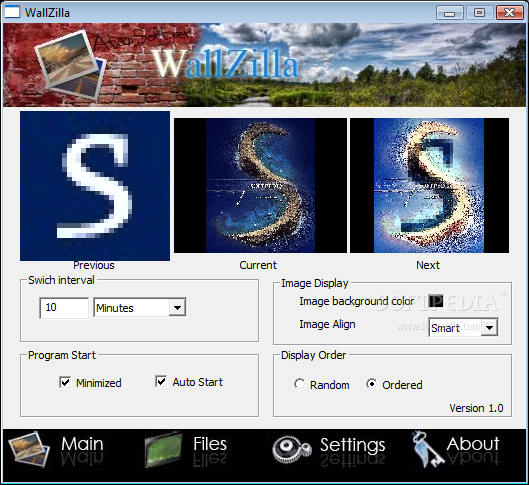Viewport: 529px width, 485px height.
Task: Select the Ordered display order
Action: coord(371,384)
